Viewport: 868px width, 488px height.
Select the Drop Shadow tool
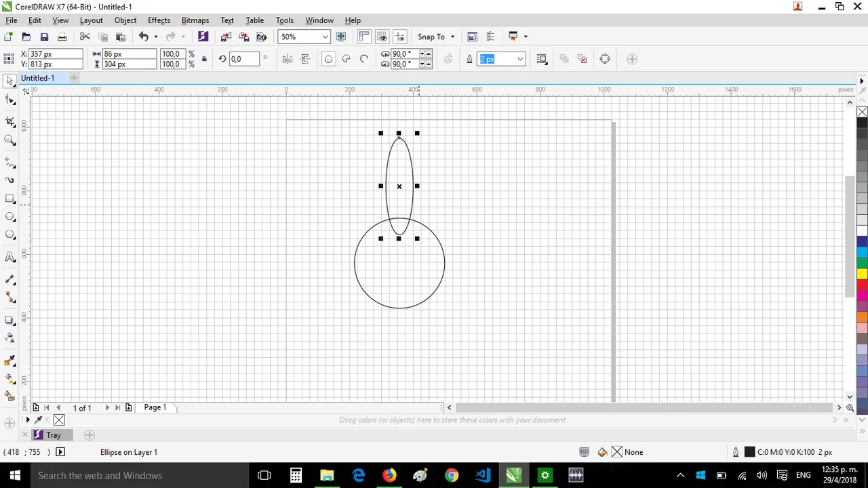[x=10, y=320]
